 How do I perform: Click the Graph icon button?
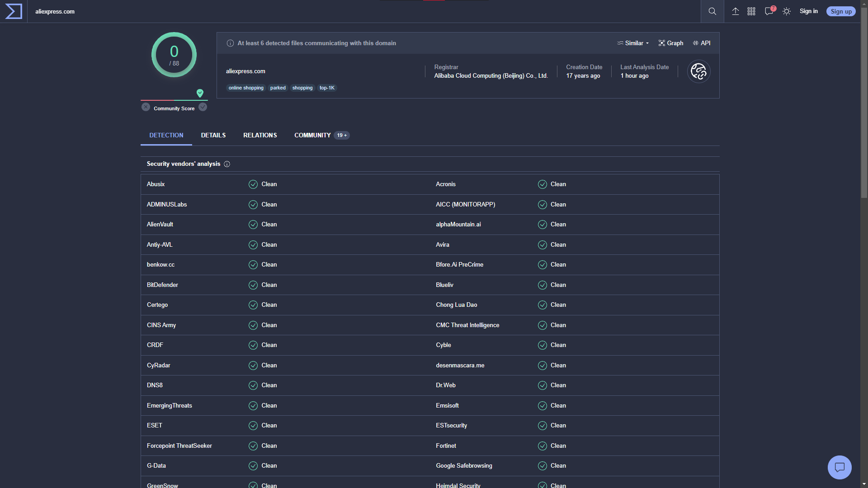point(670,43)
